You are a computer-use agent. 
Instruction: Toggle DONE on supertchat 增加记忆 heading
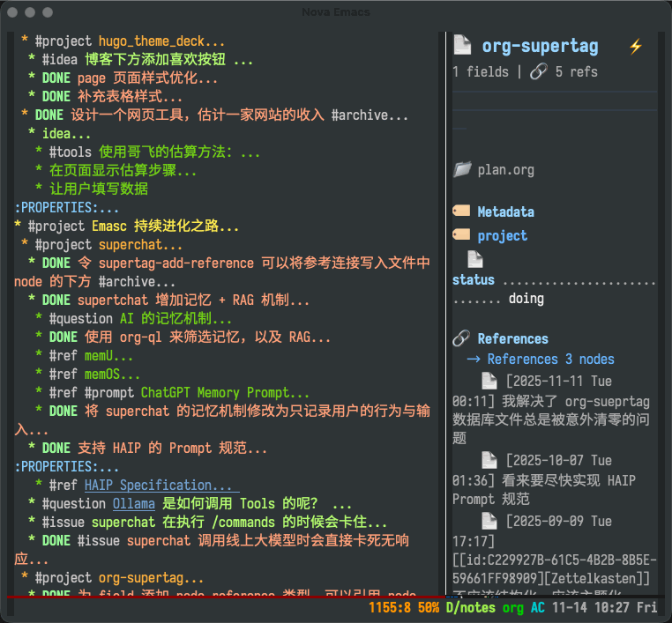pos(56,300)
